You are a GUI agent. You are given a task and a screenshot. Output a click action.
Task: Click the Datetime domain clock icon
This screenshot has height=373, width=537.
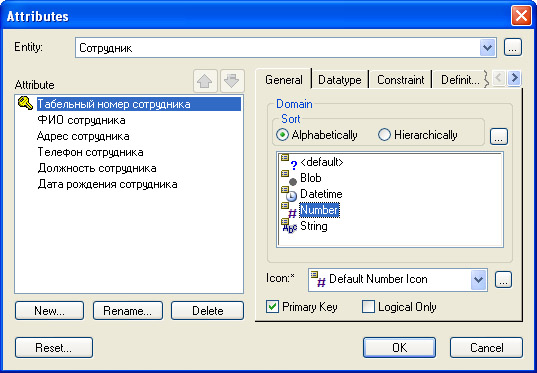(289, 195)
